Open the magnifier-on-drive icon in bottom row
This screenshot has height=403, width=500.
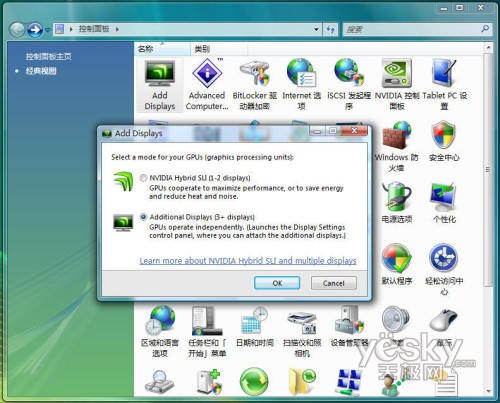160,382
